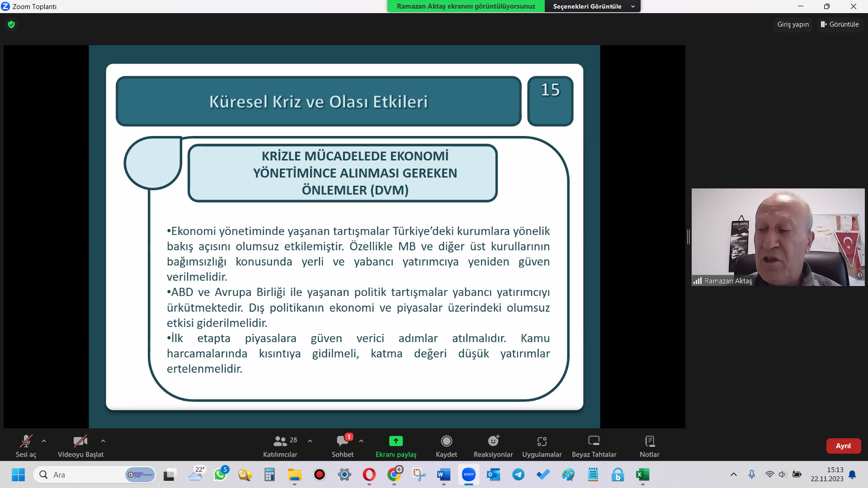Image resolution: width=868 pixels, height=488 pixels.
Task: Click the green encryption shield icon
Action: [x=11, y=24]
